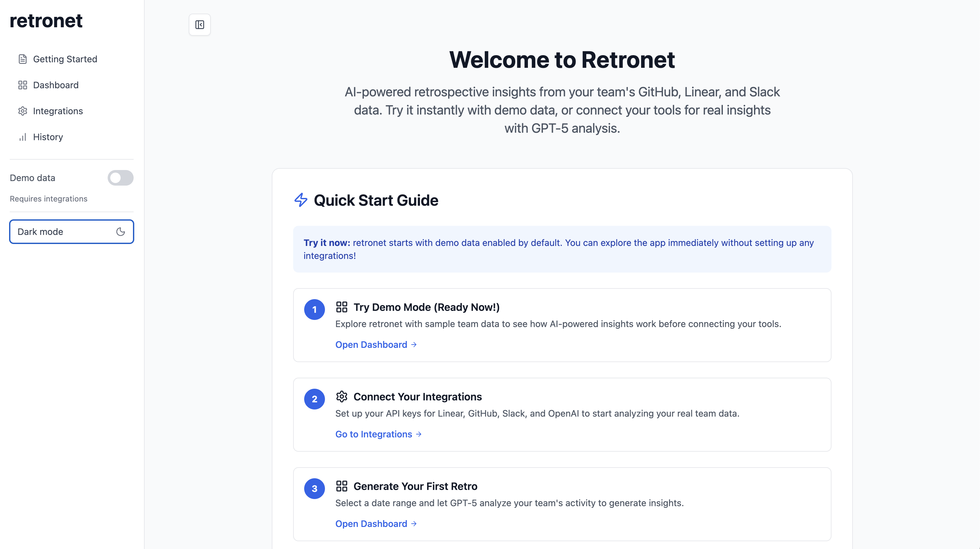The width and height of the screenshot is (980, 549).
Task: Click the retronet logo text
Action: [46, 20]
